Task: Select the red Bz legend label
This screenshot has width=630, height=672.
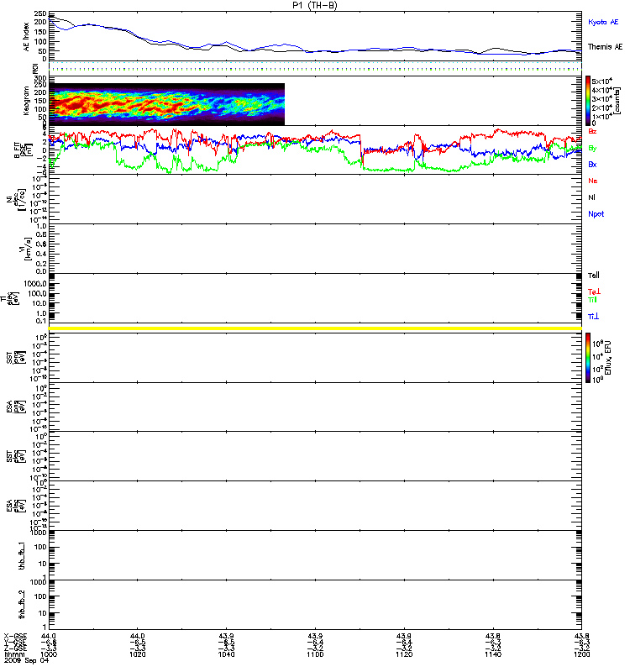Action: pyautogui.click(x=592, y=131)
